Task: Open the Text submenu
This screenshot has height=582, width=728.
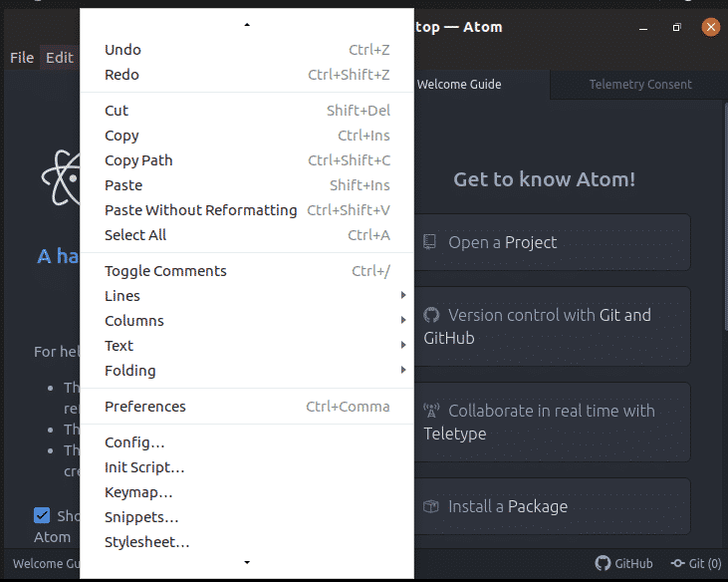Action: (247, 346)
